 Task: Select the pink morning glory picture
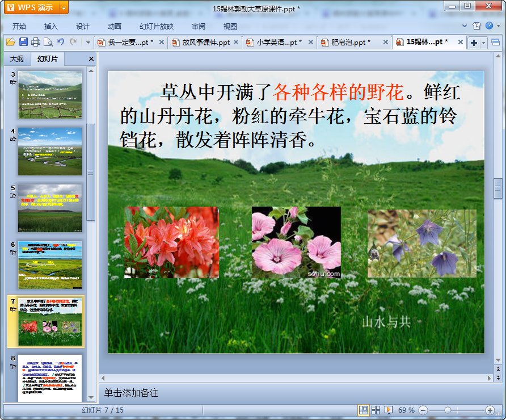coord(296,242)
